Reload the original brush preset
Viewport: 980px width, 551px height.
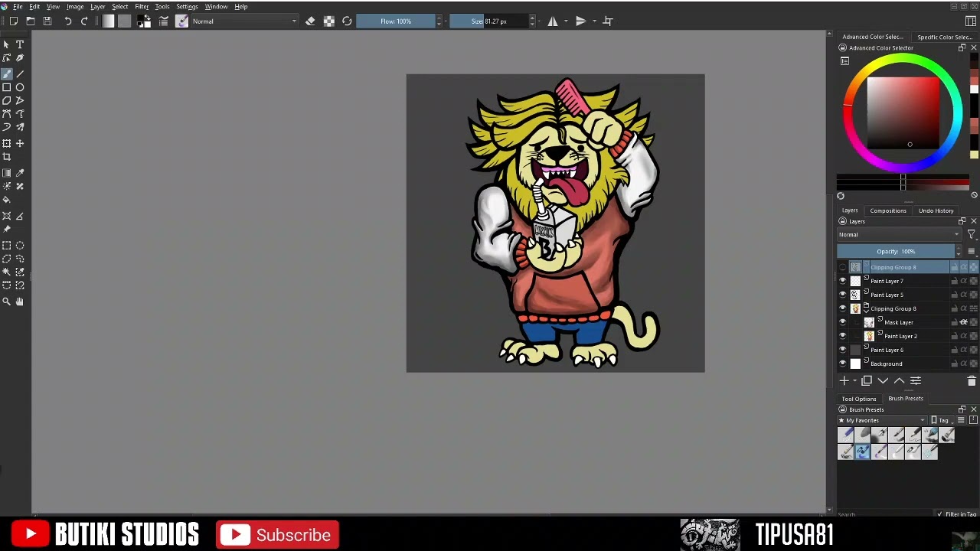347,21
